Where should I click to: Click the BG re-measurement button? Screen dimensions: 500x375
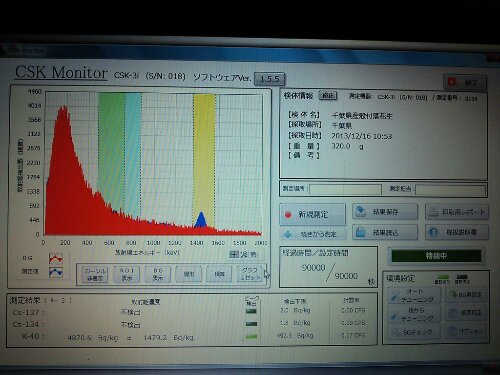tap(466, 295)
